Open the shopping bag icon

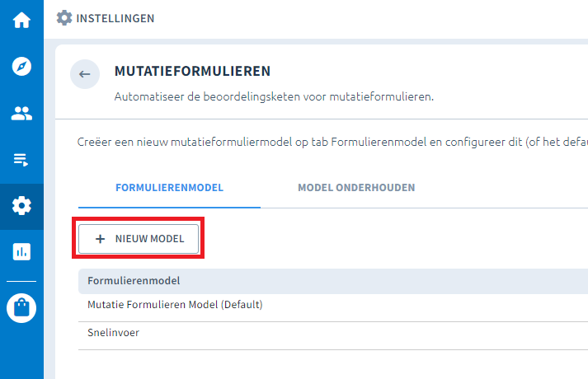coord(21,308)
